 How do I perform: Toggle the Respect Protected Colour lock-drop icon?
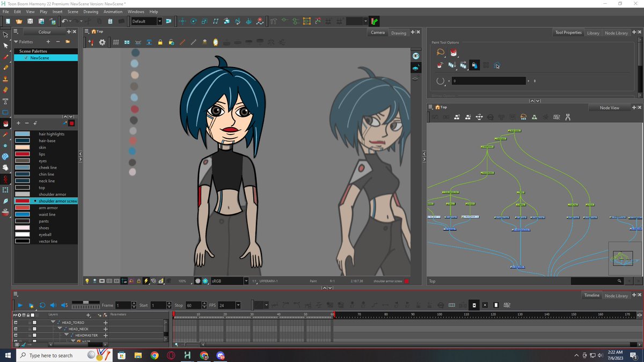point(474,65)
